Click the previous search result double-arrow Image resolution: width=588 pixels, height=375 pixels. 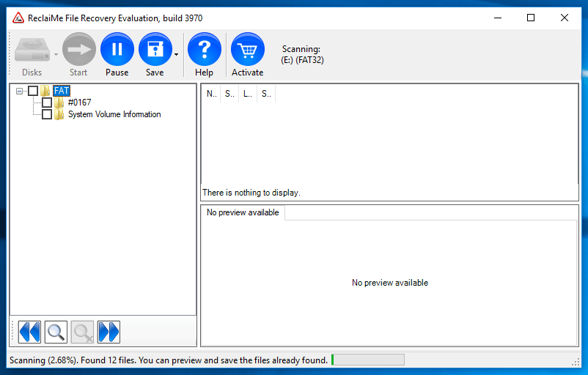(29, 332)
